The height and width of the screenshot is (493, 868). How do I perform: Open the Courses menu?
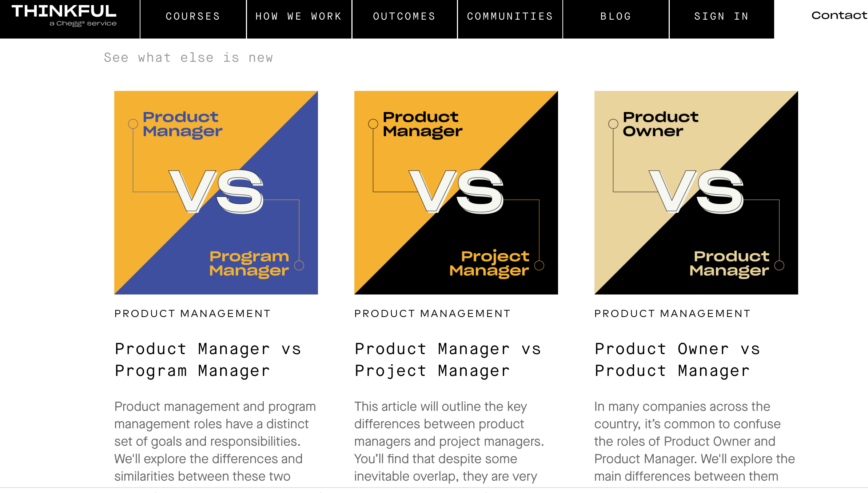193,16
